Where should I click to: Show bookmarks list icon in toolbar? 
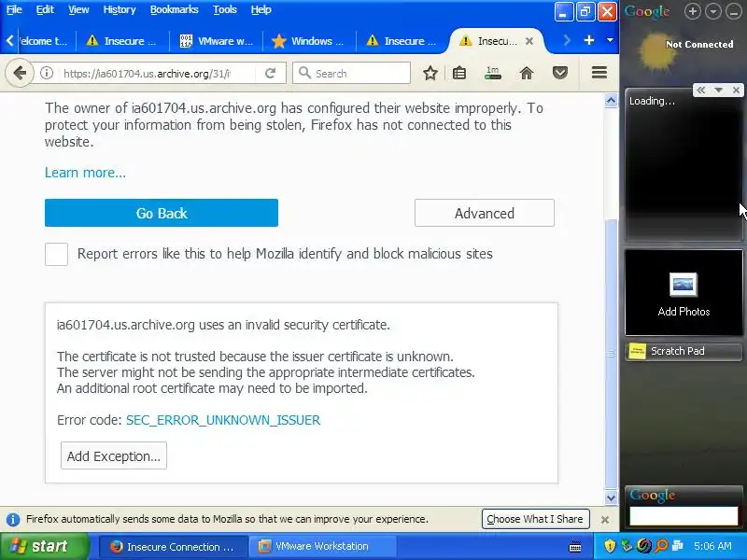coord(459,73)
